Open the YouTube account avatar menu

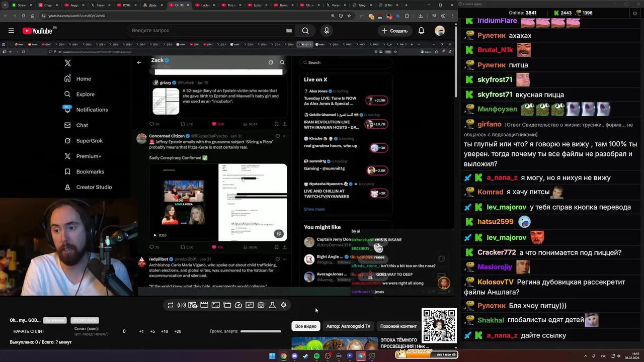click(440, 31)
